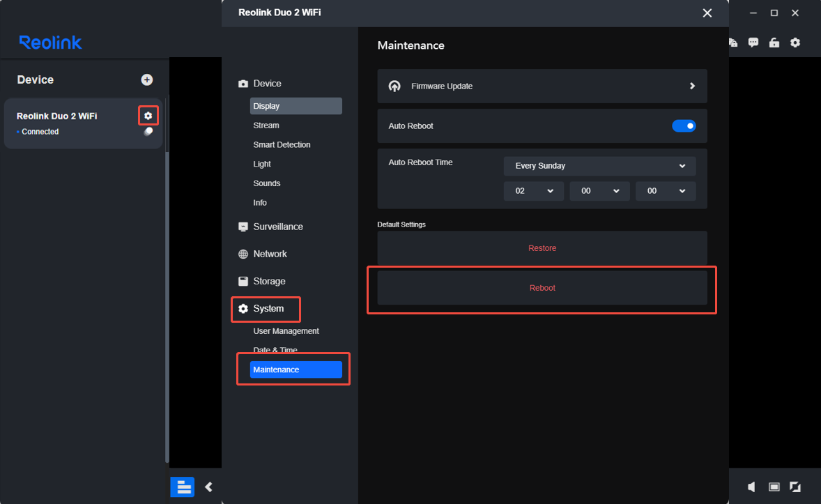This screenshot has height=504, width=821.
Task: Enter fullscreen via the bottom-right icon
Action: 795,487
